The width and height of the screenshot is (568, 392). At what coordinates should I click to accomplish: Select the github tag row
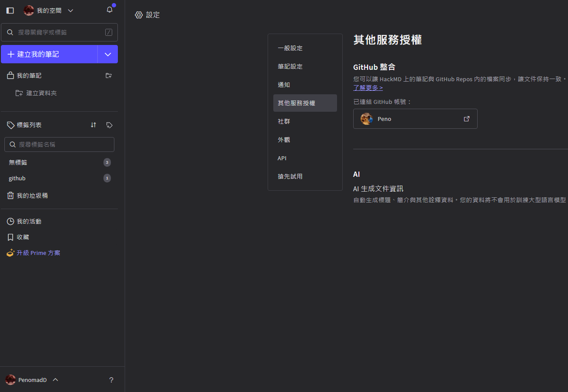(59, 178)
